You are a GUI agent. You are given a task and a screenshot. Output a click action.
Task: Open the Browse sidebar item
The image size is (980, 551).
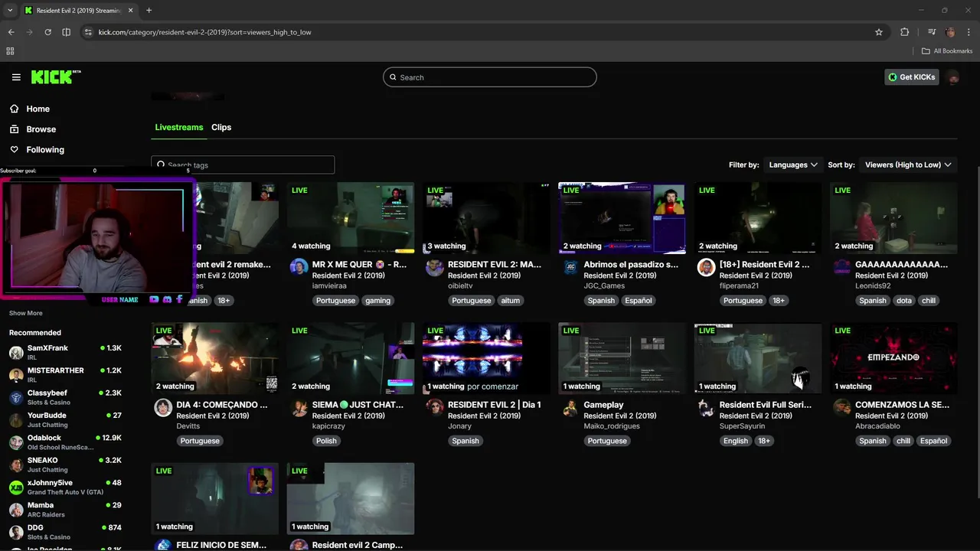click(x=41, y=129)
